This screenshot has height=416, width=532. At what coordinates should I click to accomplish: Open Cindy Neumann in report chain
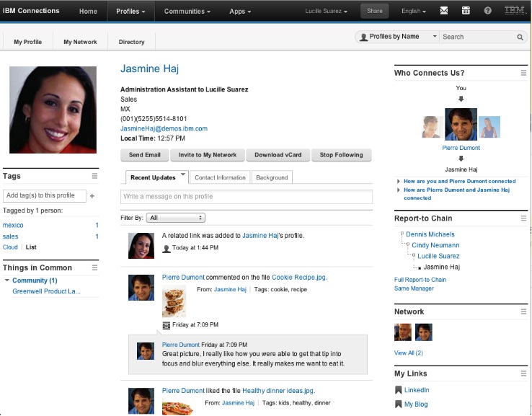[435, 245]
